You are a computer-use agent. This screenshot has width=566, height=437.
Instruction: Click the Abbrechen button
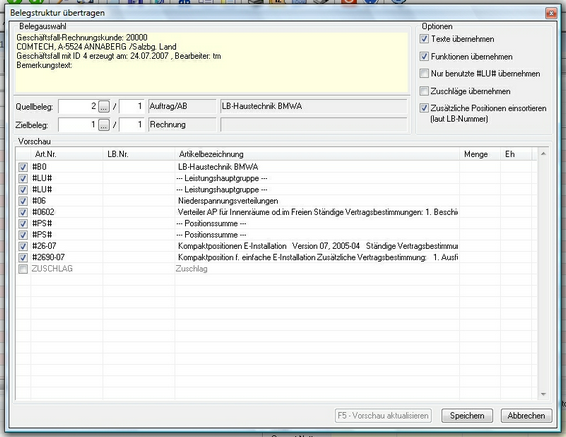point(526,416)
